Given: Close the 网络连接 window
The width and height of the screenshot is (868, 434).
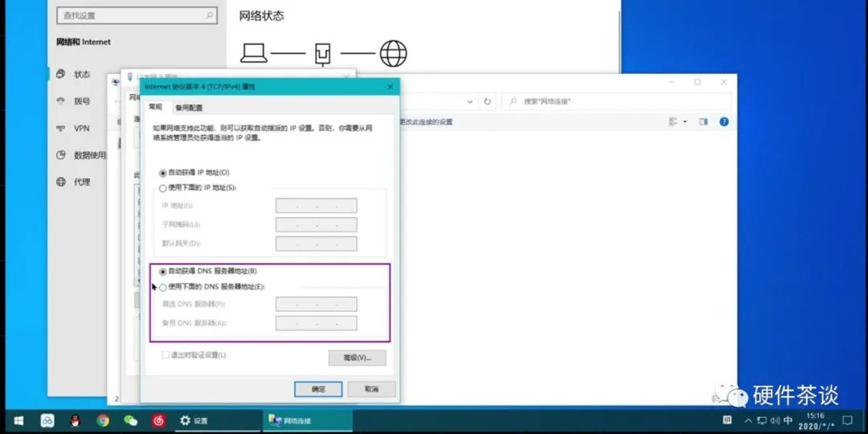Looking at the screenshot, I should [x=723, y=82].
